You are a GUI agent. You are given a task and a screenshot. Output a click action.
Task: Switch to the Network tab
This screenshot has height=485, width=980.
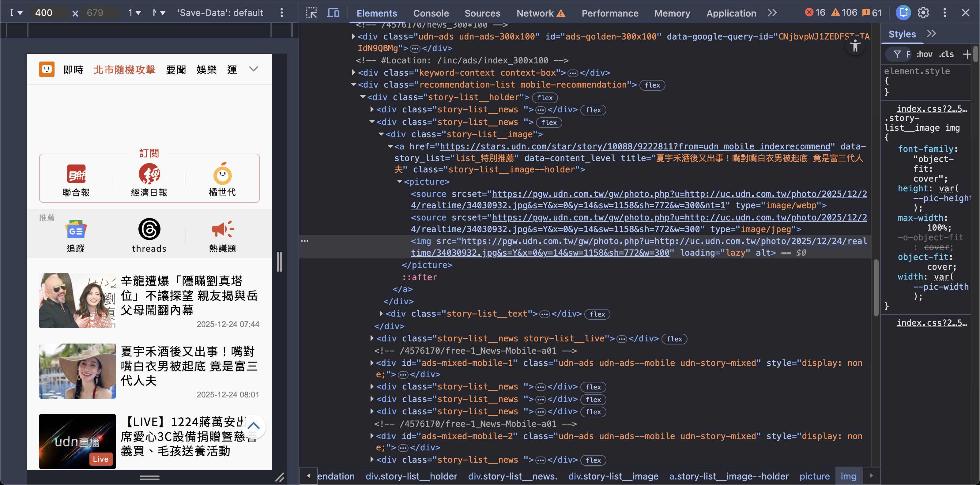(541, 13)
